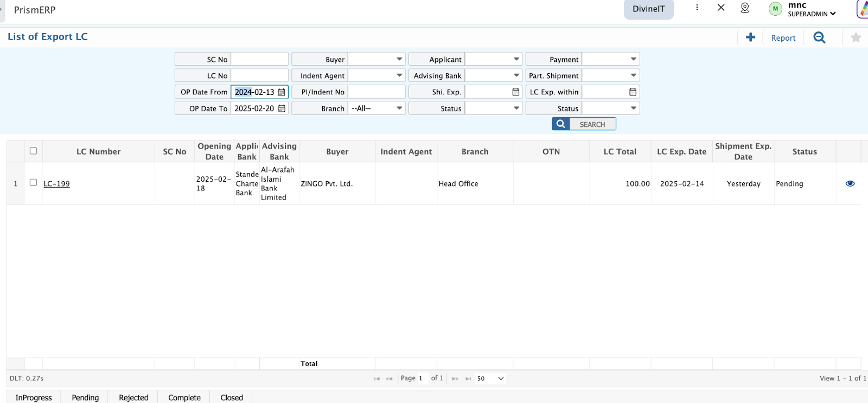Open calendar for OP Date From
Image resolution: width=868 pixels, height=403 pixels.
coord(282,92)
